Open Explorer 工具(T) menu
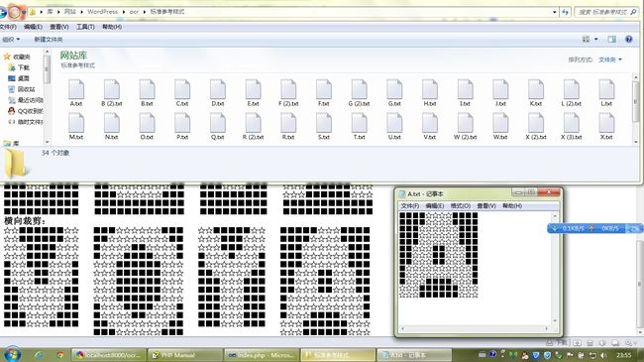 coord(85,27)
